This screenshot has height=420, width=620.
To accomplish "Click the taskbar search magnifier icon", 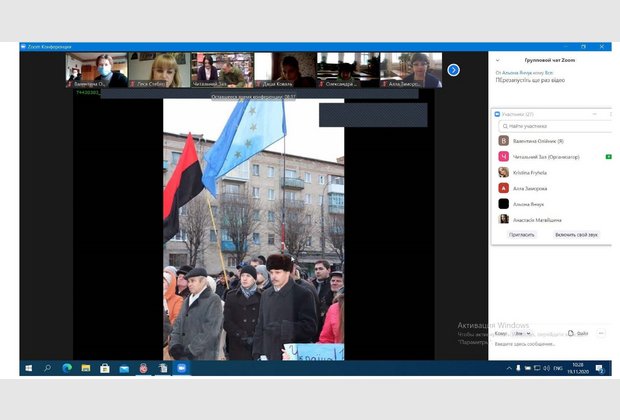I will pyautogui.click(x=47, y=368).
